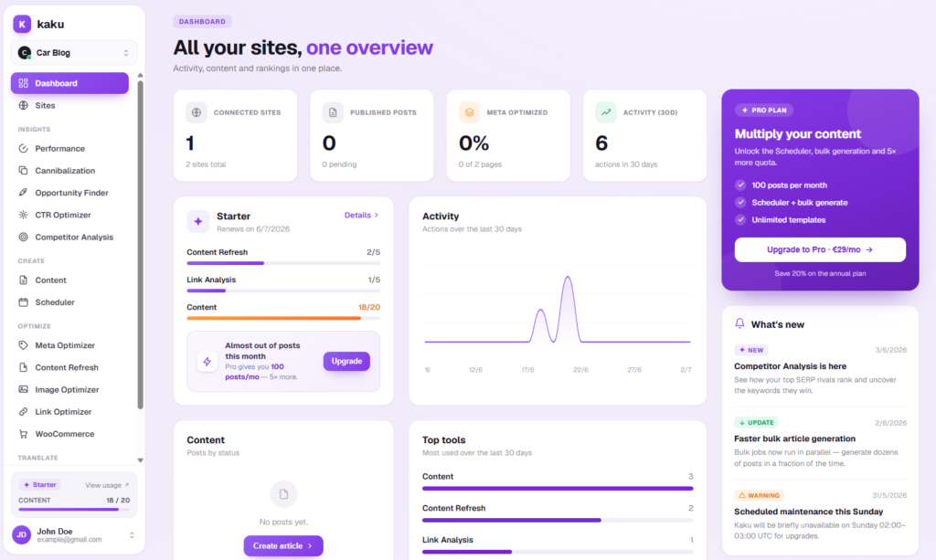Expand Starter plan Details chevron link
The image size is (936, 560).
tap(361, 216)
